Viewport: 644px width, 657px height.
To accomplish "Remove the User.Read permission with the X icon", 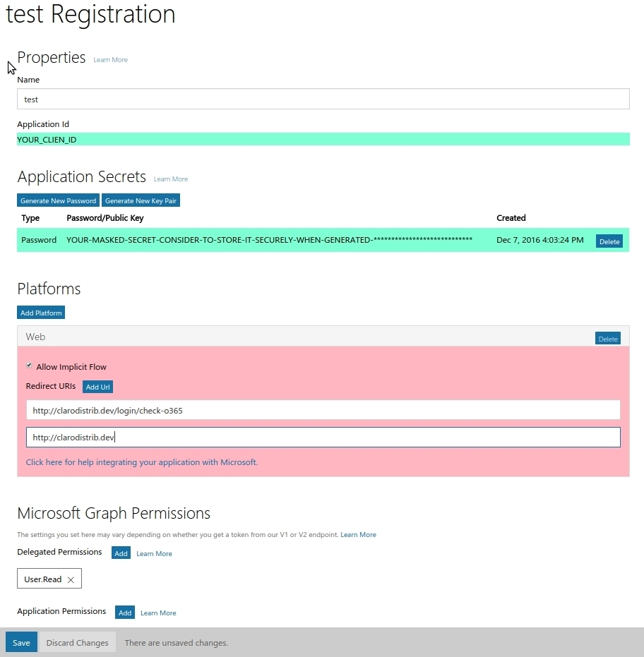I will point(71,579).
